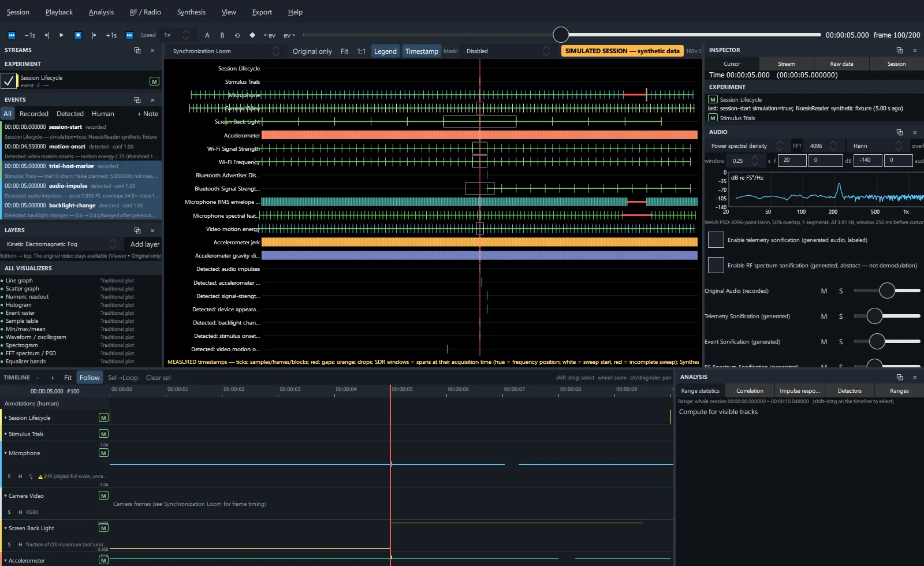Step to the previous frame
This screenshot has width=924, height=566.
click(x=47, y=35)
